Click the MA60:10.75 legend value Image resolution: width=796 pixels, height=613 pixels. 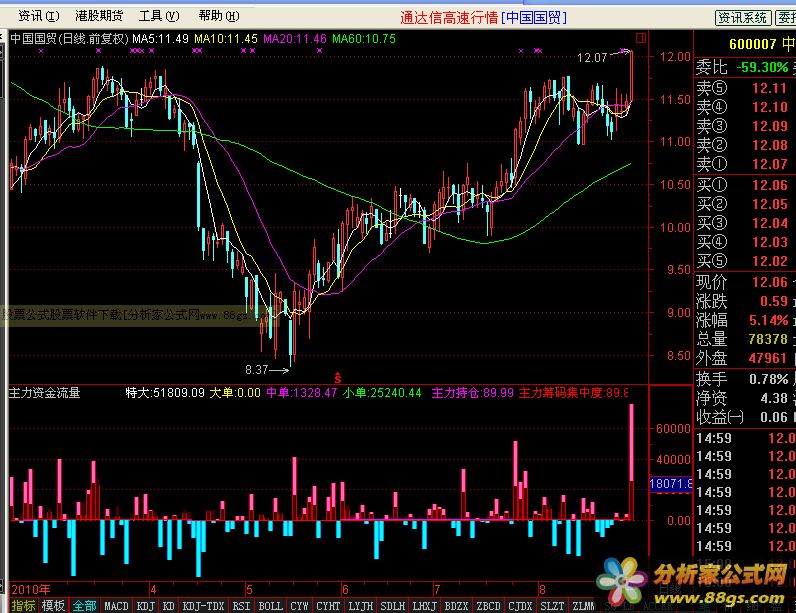(x=363, y=39)
